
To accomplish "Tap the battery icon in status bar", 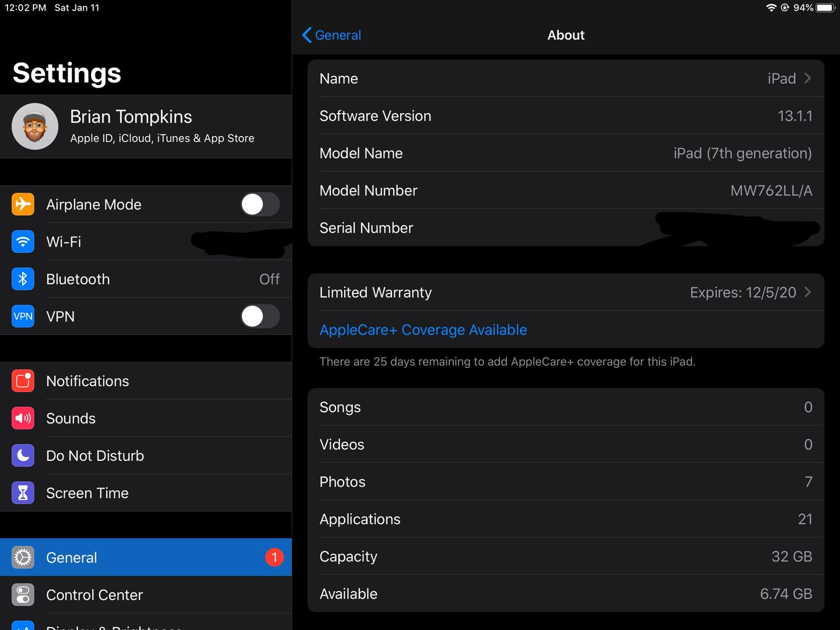I will pyautogui.click(x=826, y=8).
